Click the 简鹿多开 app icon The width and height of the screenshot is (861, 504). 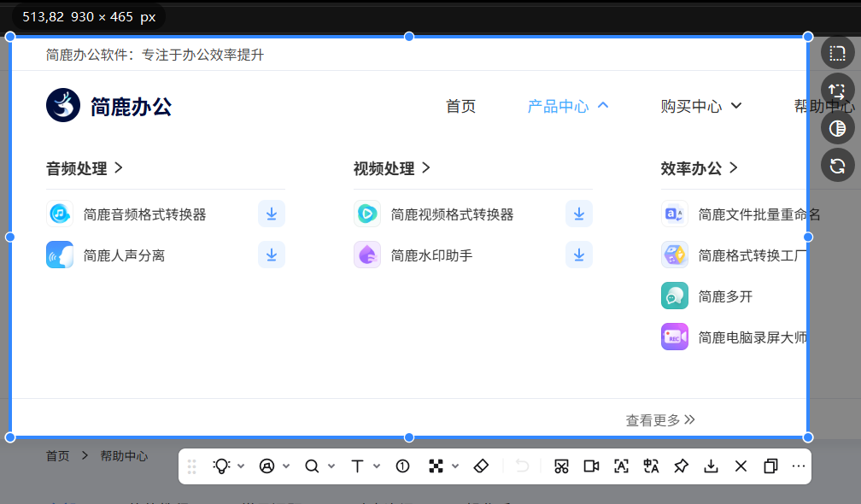pyautogui.click(x=675, y=296)
